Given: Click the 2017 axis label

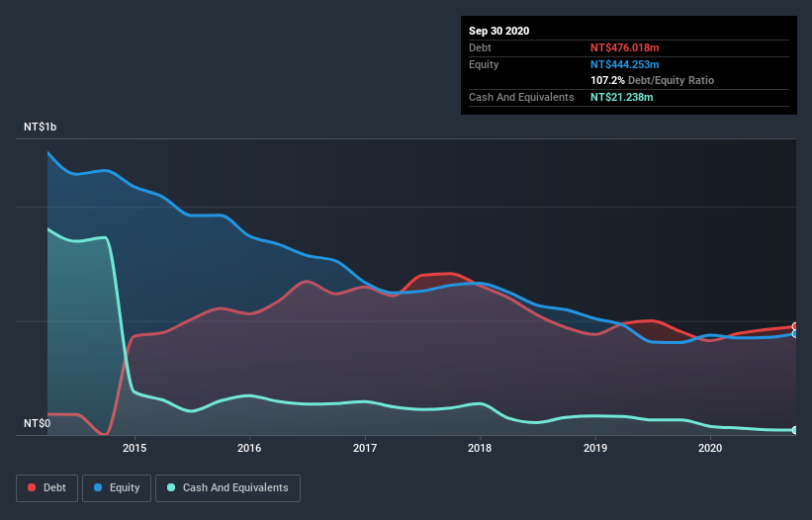Looking at the screenshot, I should pyautogui.click(x=365, y=448).
